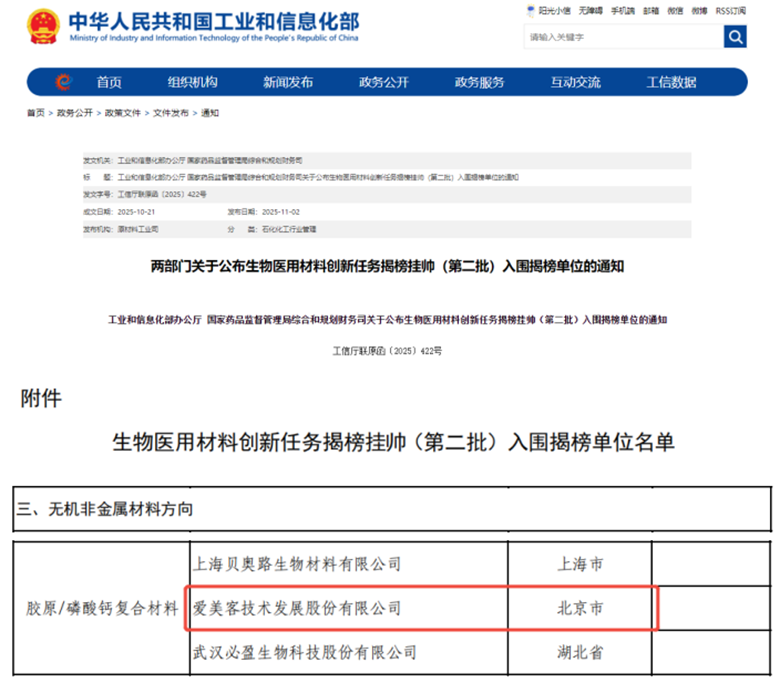The image size is (780, 683).
Task: Click the cell 爱美客技术发展股份有限公司
Action: (x=349, y=608)
